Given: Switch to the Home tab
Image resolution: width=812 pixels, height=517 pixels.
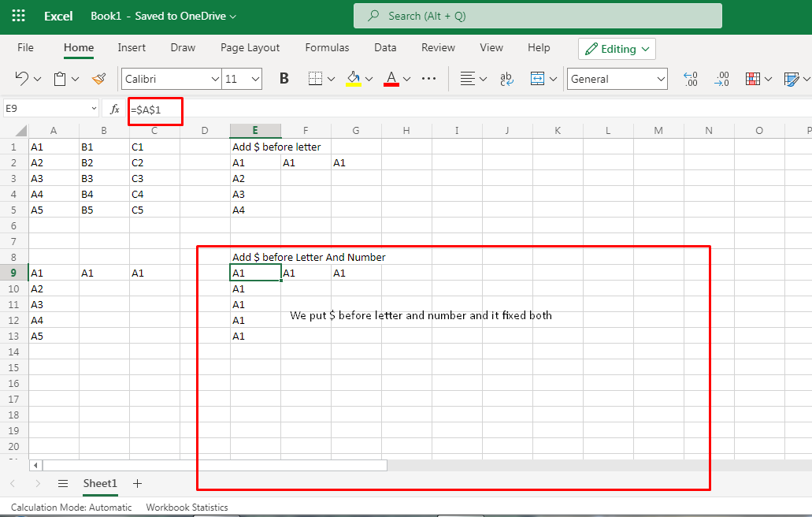Looking at the screenshot, I should [x=79, y=47].
